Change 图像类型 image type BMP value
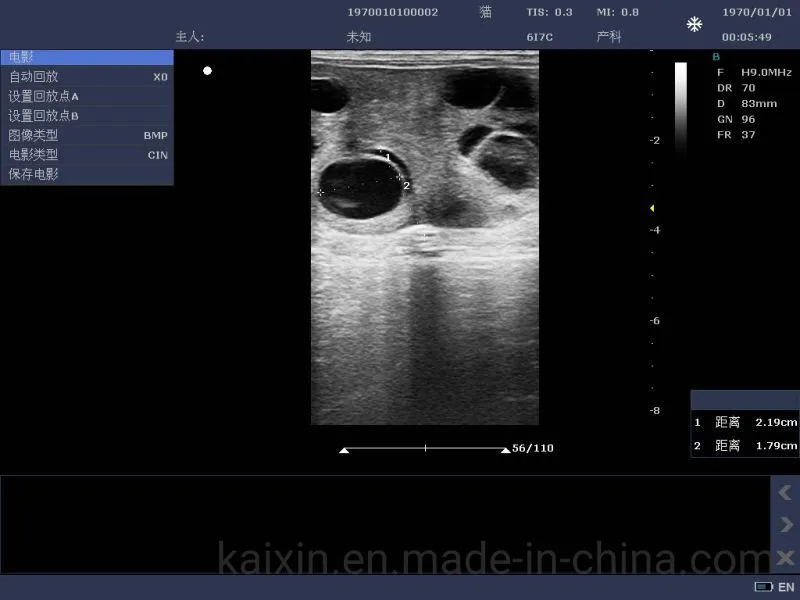 (155, 135)
